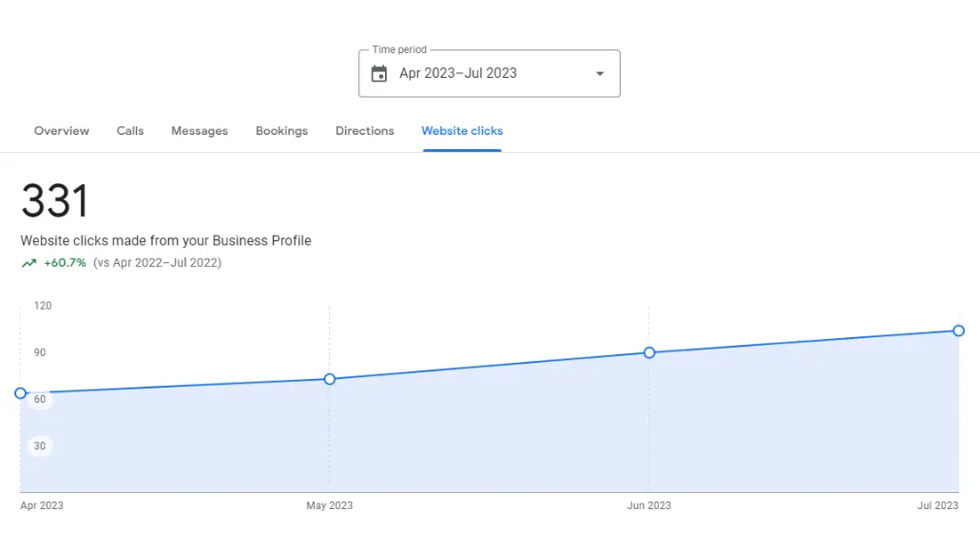Switch to the Calls tab

click(130, 131)
